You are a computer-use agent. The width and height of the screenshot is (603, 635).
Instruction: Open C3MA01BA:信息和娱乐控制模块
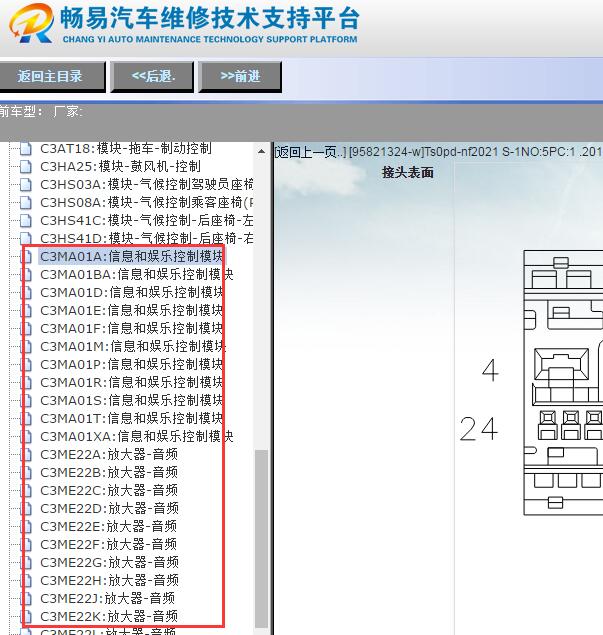coord(136,275)
